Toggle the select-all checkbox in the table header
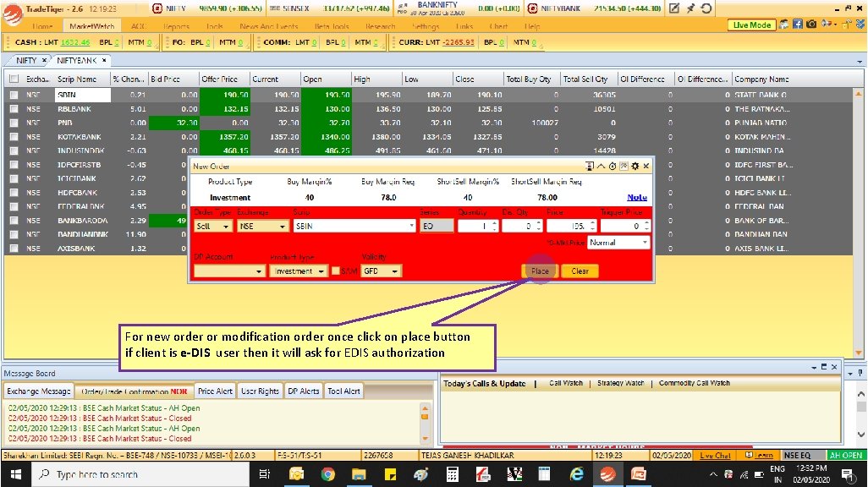This screenshot has height=487, width=868. tap(14, 79)
